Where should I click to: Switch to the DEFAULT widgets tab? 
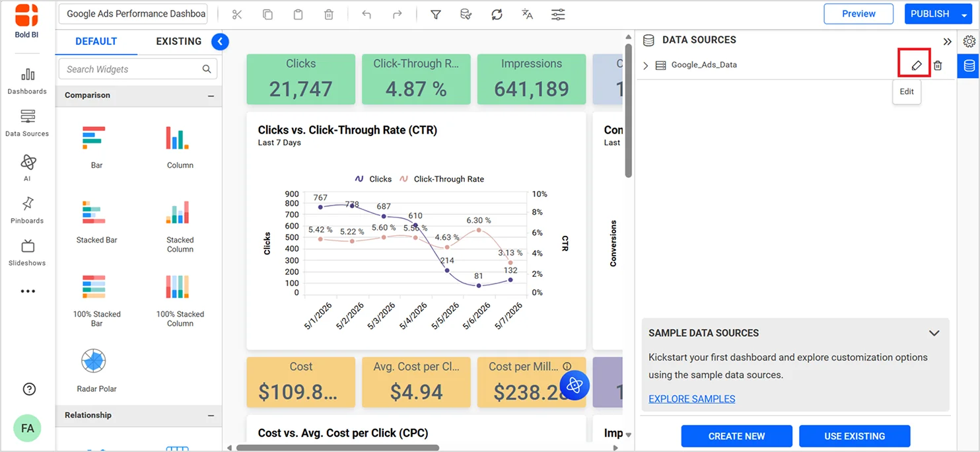[x=96, y=42]
